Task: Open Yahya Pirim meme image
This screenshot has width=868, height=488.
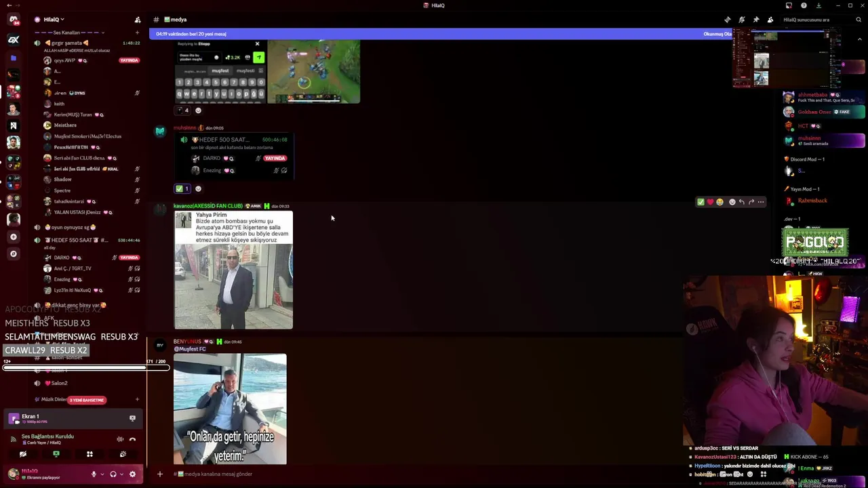Action: 233,270
